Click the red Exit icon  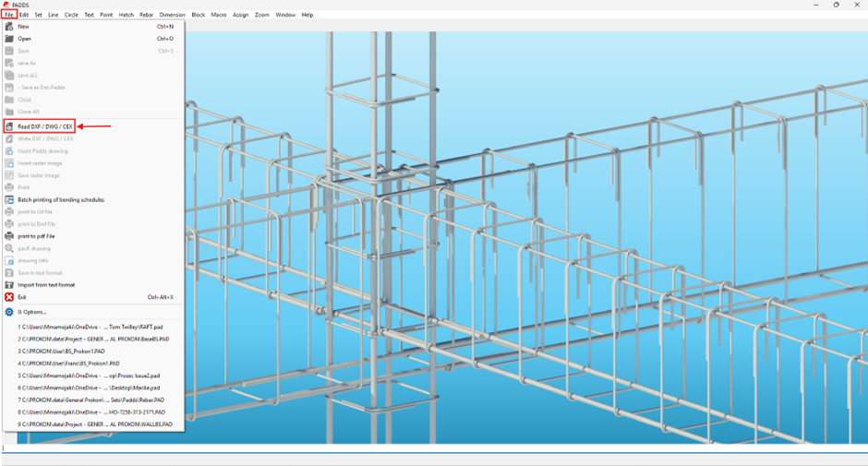tap(9, 297)
